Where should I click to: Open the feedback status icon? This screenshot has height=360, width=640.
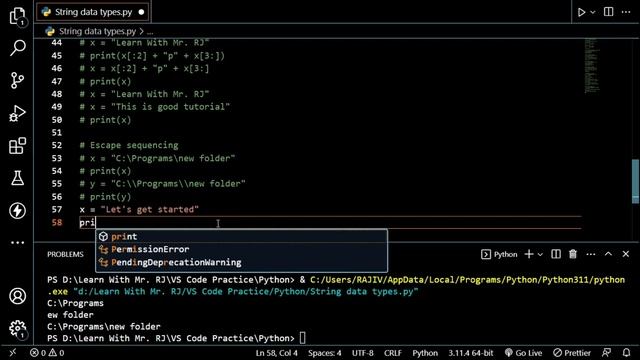point(607,353)
